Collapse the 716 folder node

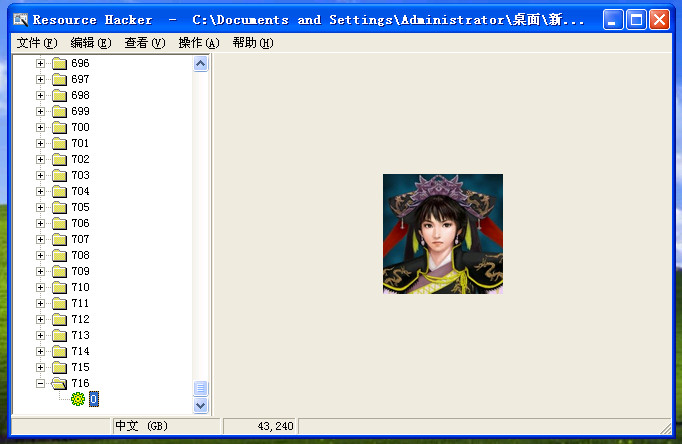coord(40,384)
